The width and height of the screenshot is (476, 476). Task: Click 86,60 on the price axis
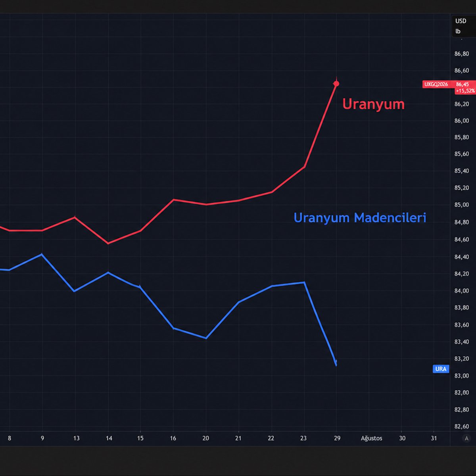click(x=462, y=71)
